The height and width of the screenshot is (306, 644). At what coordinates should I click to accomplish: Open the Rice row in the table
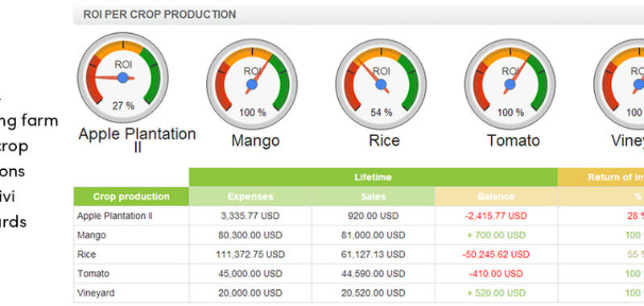359,254
